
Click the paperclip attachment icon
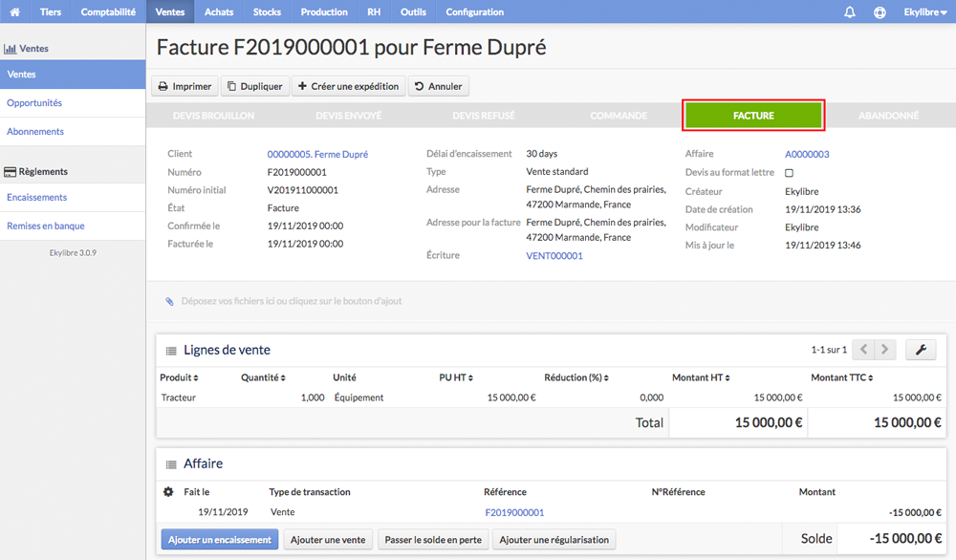pyautogui.click(x=169, y=301)
